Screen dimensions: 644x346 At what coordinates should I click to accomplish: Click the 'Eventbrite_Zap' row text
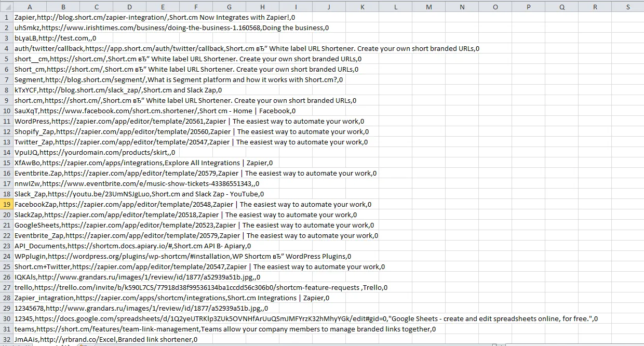point(196,235)
